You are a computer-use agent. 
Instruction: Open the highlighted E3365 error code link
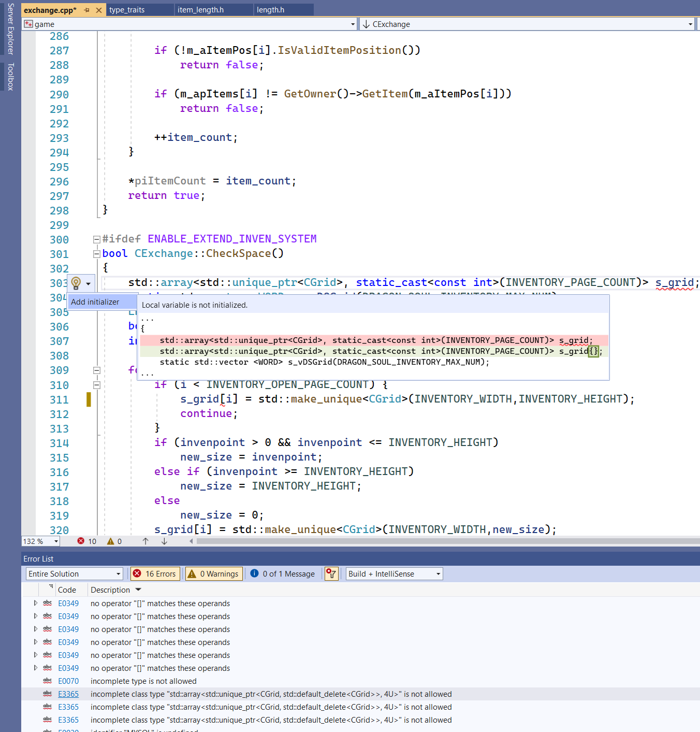pos(68,694)
